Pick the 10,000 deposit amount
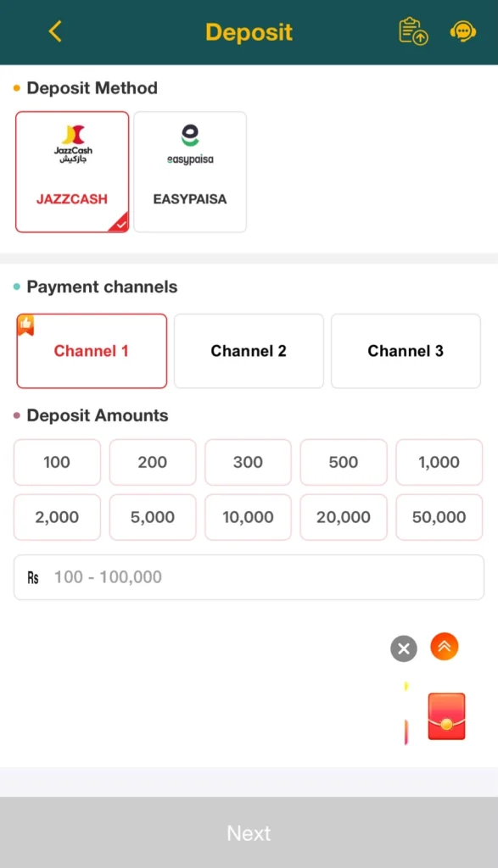Screen dimensions: 498x868 (249, 517)
